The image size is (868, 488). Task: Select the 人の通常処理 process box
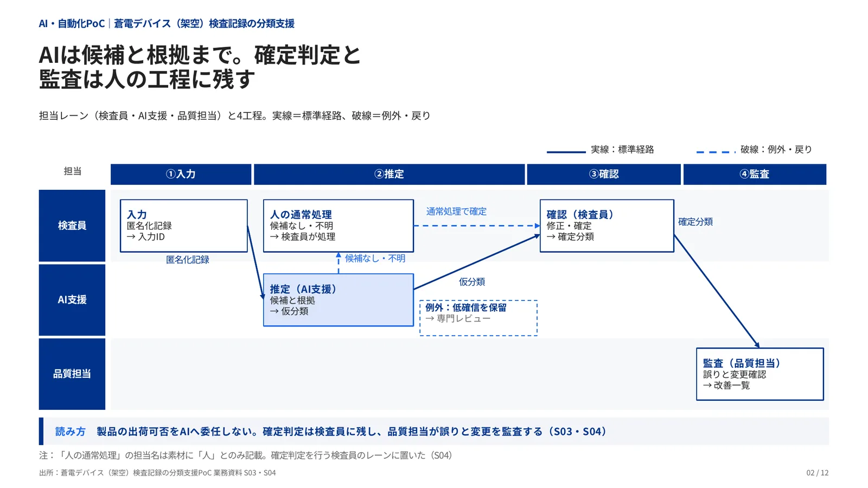pyautogui.click(x=339, y=226)
